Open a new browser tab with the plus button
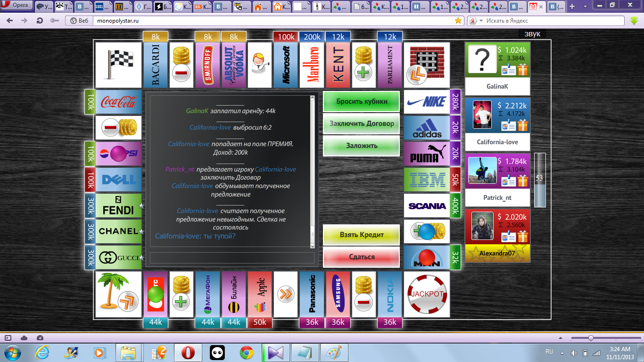 click(572, 7)
